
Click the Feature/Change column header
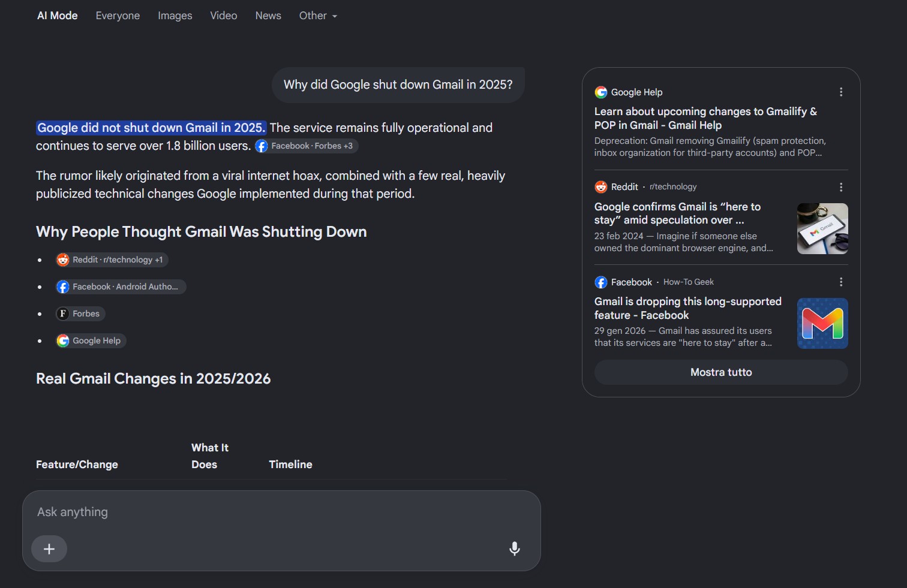click(77, 465)
